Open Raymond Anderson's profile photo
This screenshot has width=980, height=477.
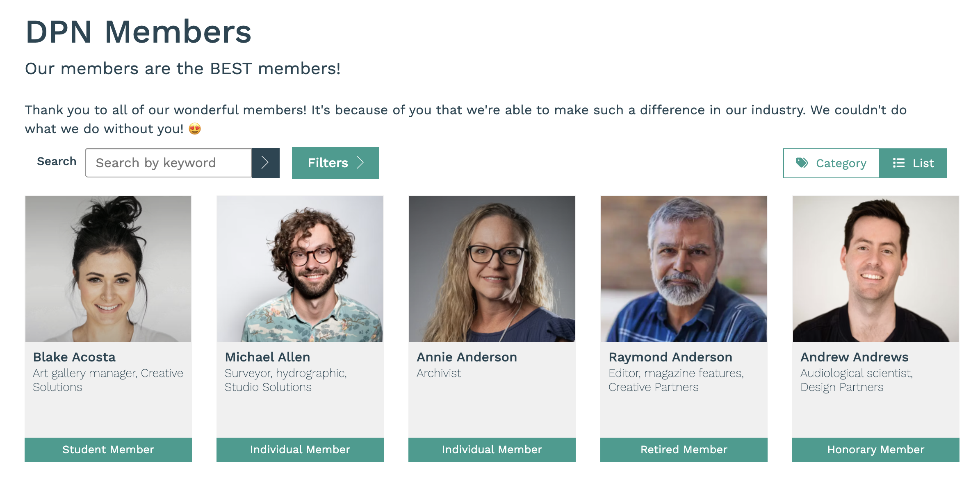pos(684,269)
